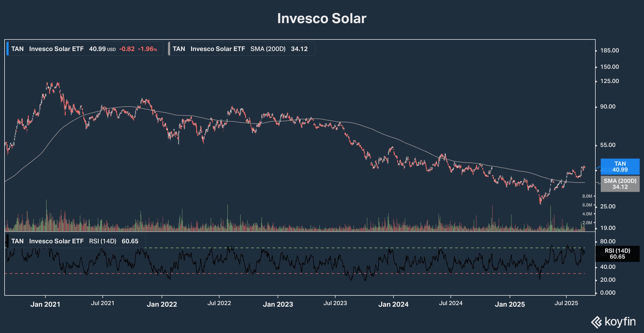This screenshot has width=644, height=333.
Task: Click the 185.00 price axis tick arrow
Action: [596, 50]
